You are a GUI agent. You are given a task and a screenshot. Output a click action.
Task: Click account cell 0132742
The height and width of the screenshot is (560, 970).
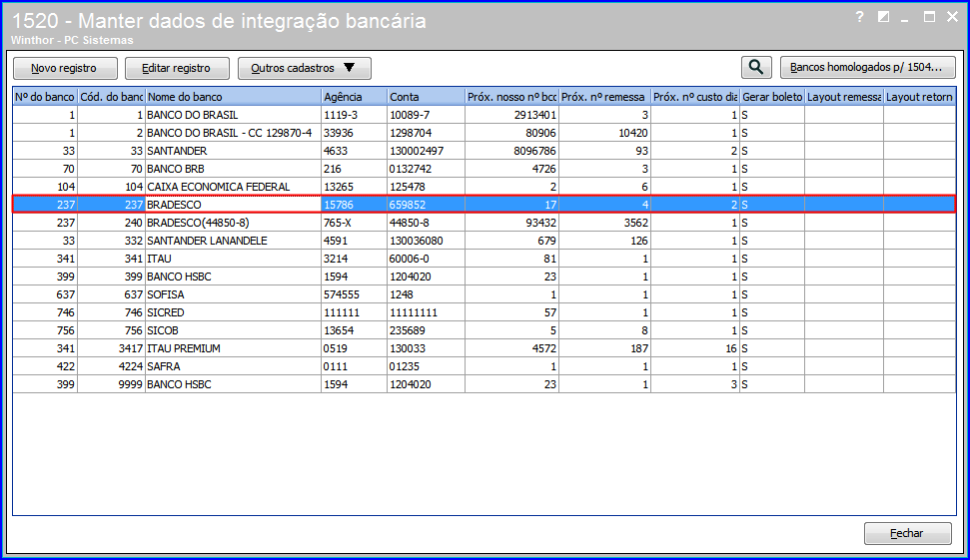click(426, 169)
